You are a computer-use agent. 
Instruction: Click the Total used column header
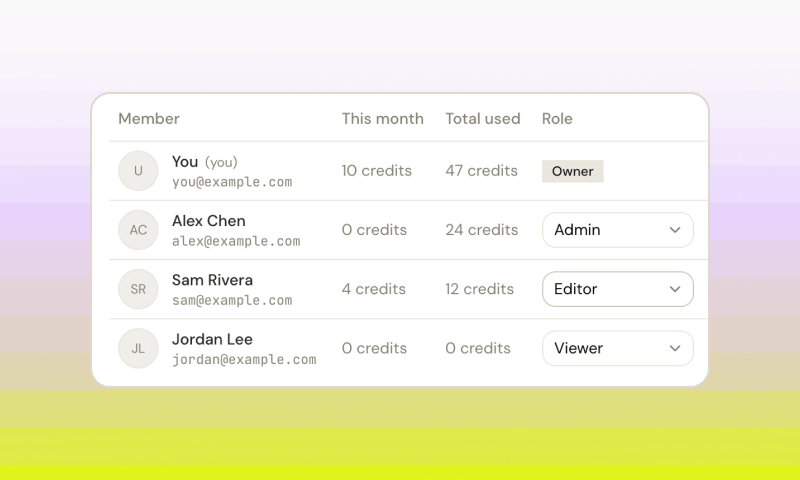[483, 119]
